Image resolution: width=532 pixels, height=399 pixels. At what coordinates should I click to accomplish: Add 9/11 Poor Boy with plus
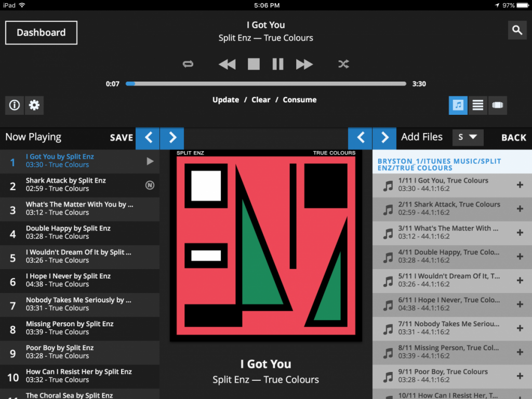[520, 376]
